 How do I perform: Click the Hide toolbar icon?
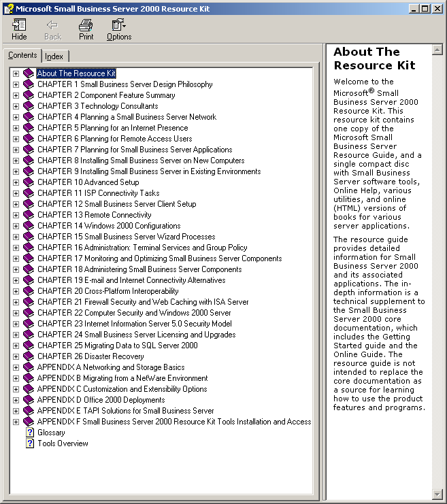pyautogui.click(x=19, y=29)
